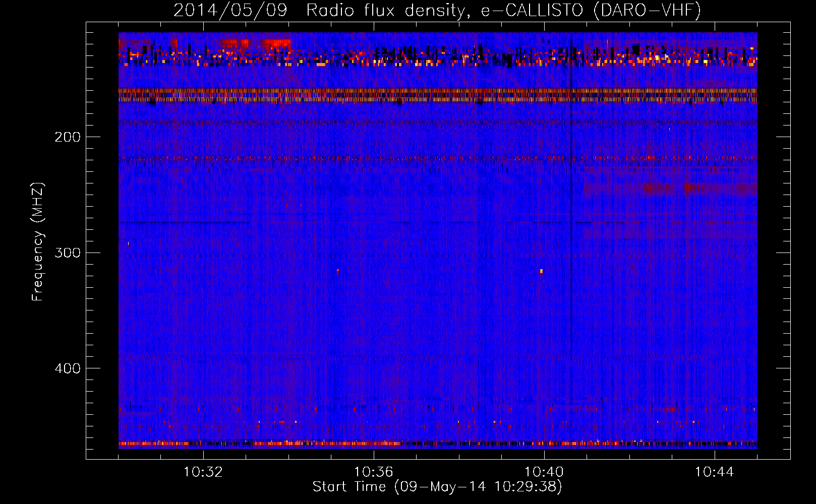Screen dimensions: 816x504
Task: Click the 'Frequency (MHZ)' axis label
Action: click(x=38, y=241)
